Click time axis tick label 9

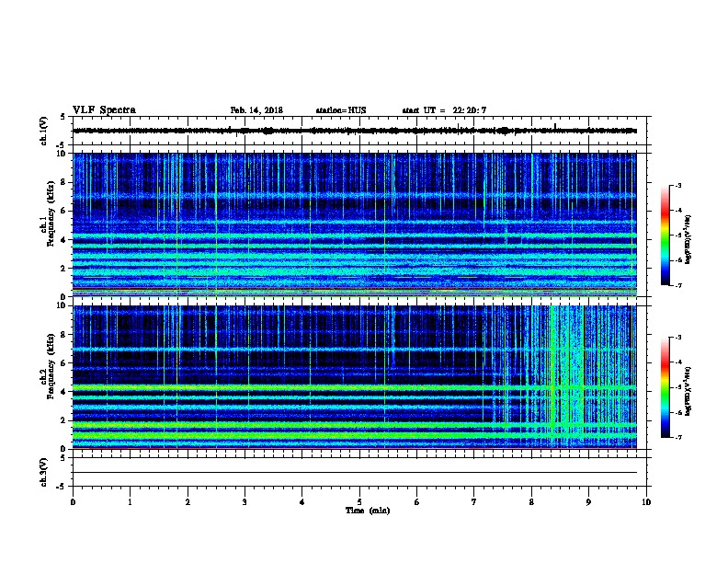pos(588,502)
